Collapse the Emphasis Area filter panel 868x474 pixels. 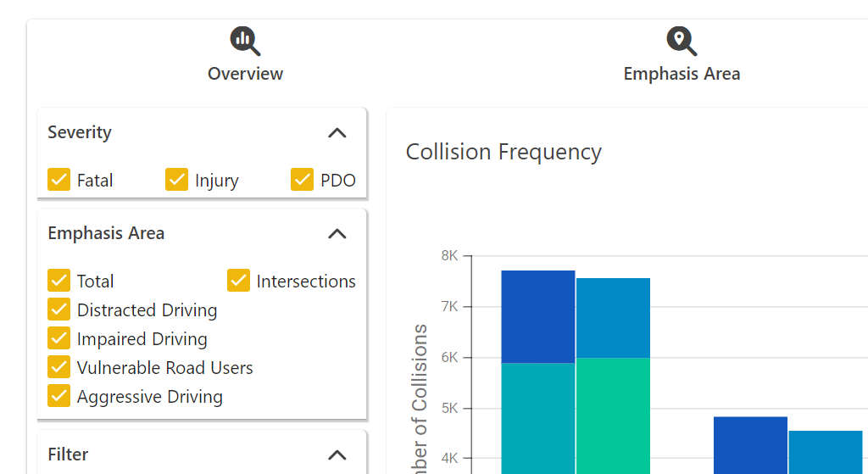(x=337, y=234)
